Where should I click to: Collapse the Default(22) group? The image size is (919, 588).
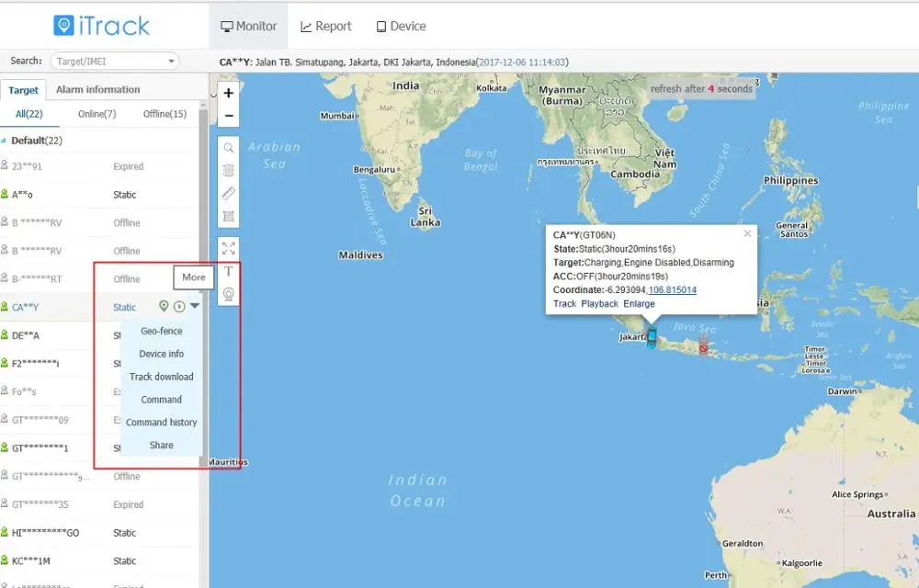point(5,141)
